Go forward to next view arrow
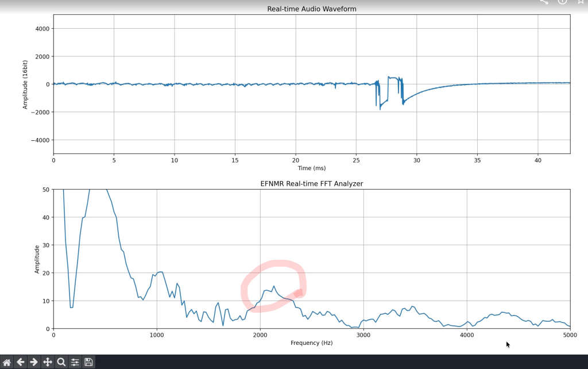Image resolution: width=588 pixels, height=369 pixels. pyautogui.click(x=34, y=362)
